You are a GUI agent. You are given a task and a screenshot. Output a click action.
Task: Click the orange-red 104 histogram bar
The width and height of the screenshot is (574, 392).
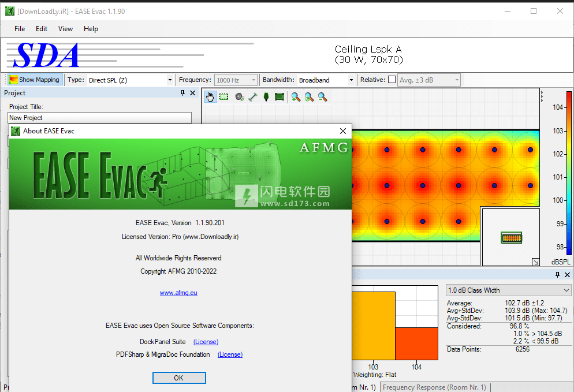click(x=416, y=344)
